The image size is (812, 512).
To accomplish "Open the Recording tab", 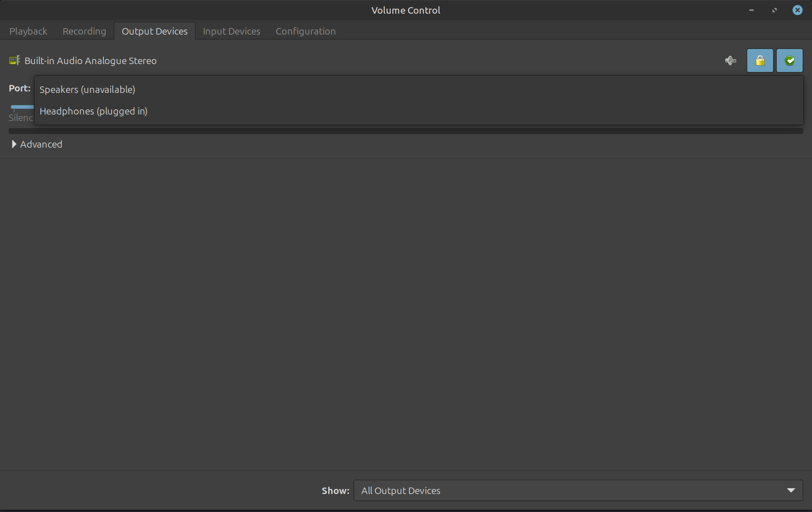I will (x=84, y=31).
